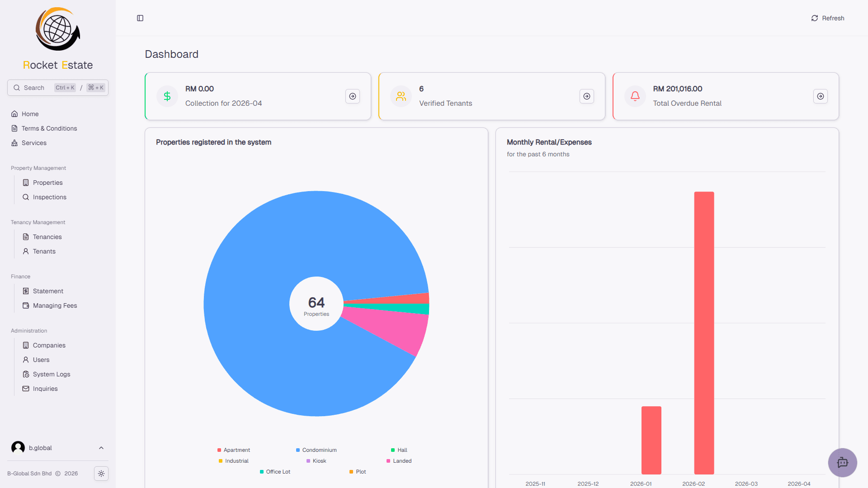The width and height of the screenshot is (868, 488).
Task: Click the Refresh button
Action: point(827,18)
